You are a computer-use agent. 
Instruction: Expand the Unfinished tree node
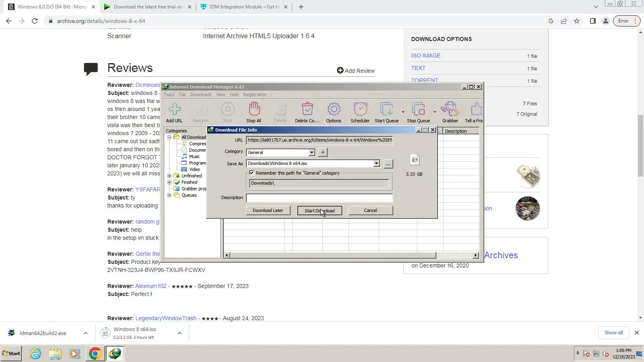click(169, 176)
